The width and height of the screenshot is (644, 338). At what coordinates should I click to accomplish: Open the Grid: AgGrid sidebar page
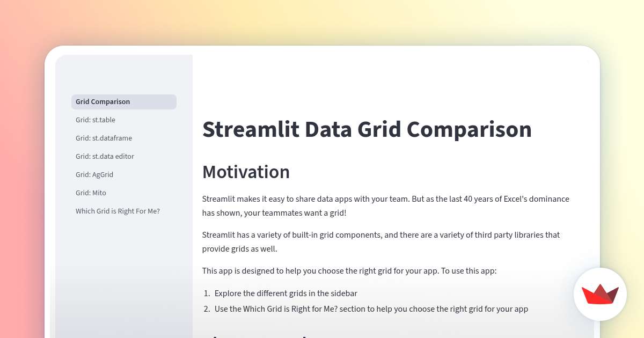tap(94, 174)
